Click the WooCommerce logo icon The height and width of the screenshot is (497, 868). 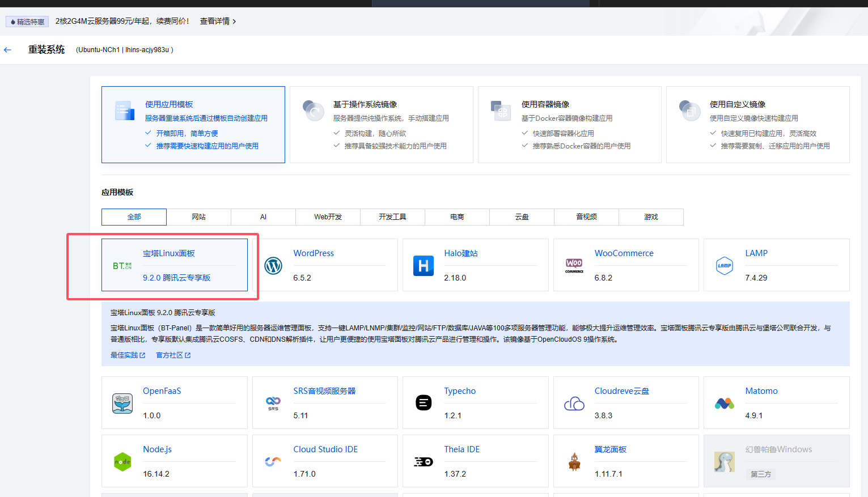click(574, 265)
